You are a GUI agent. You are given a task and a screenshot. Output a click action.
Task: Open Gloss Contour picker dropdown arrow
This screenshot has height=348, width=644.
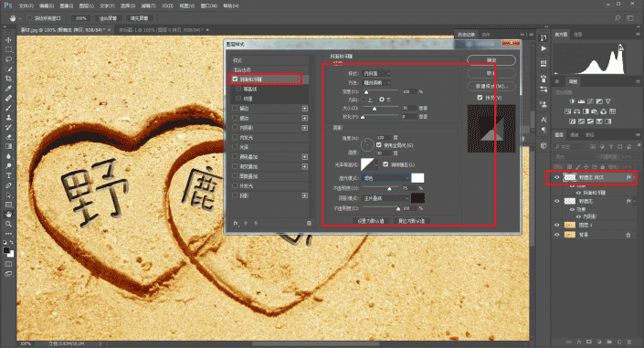(x=375, y=164)
